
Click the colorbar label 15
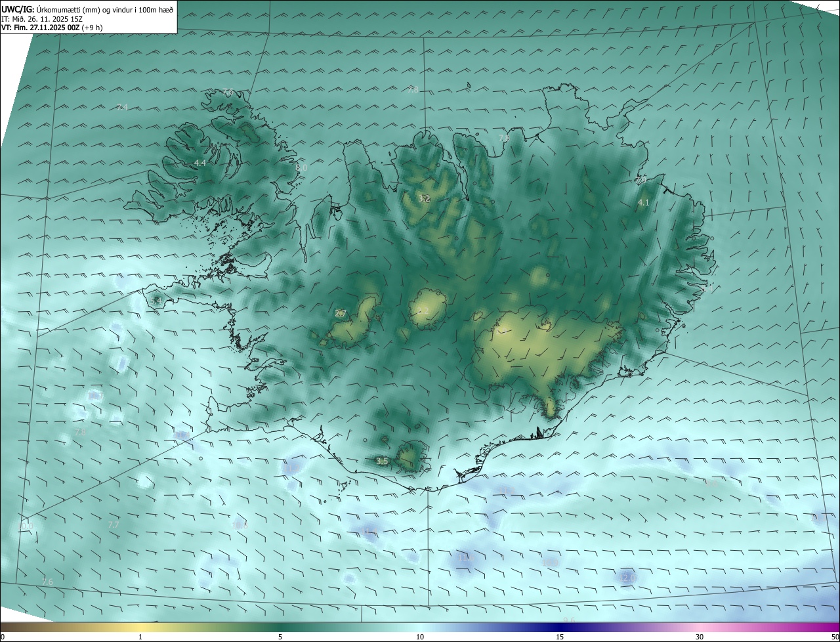560,637
